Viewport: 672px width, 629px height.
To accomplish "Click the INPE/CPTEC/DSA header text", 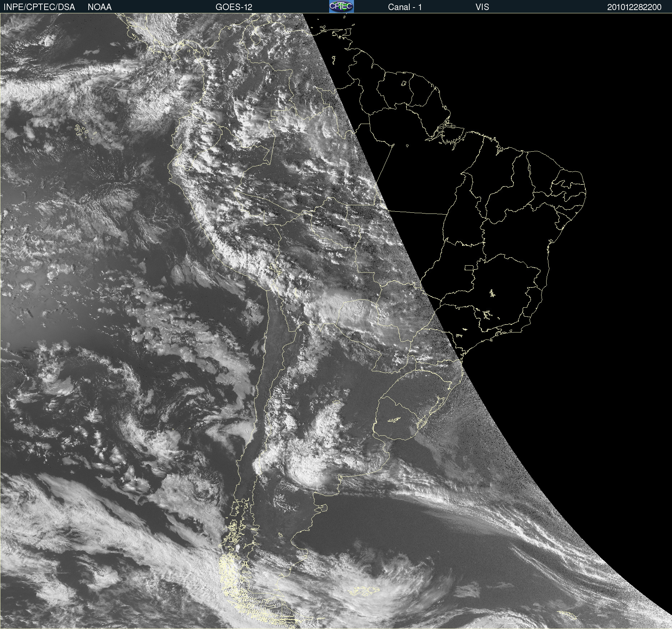I will coord(39,7).
